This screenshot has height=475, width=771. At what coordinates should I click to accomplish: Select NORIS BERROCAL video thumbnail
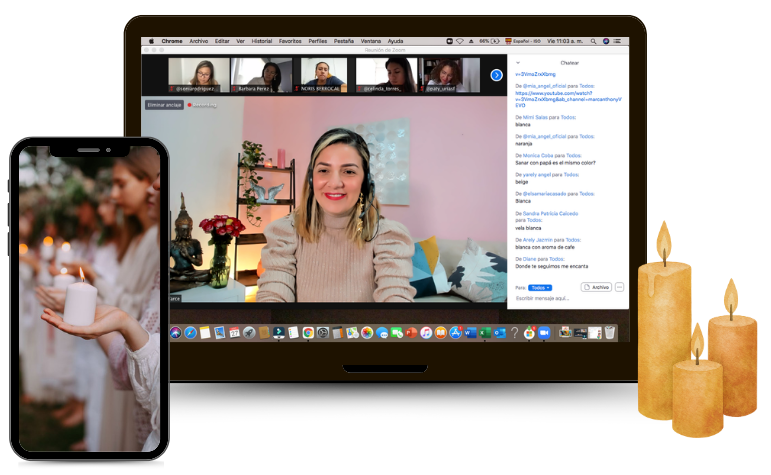(324, 75)
